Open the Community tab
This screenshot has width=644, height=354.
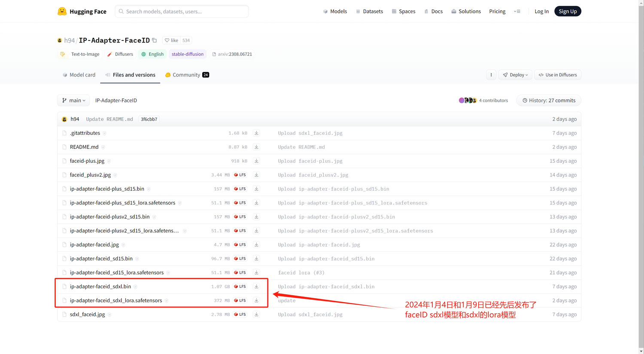(x=187, y=75)
